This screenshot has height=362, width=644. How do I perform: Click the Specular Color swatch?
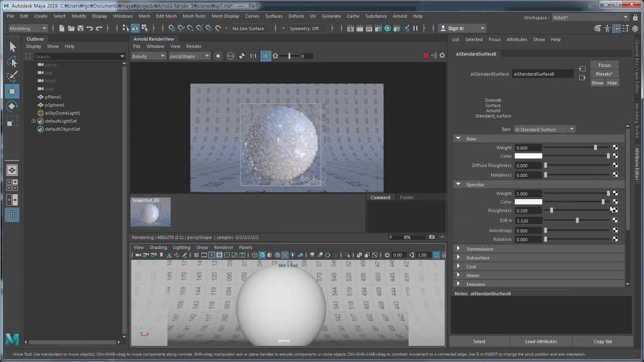coord(528,202)
